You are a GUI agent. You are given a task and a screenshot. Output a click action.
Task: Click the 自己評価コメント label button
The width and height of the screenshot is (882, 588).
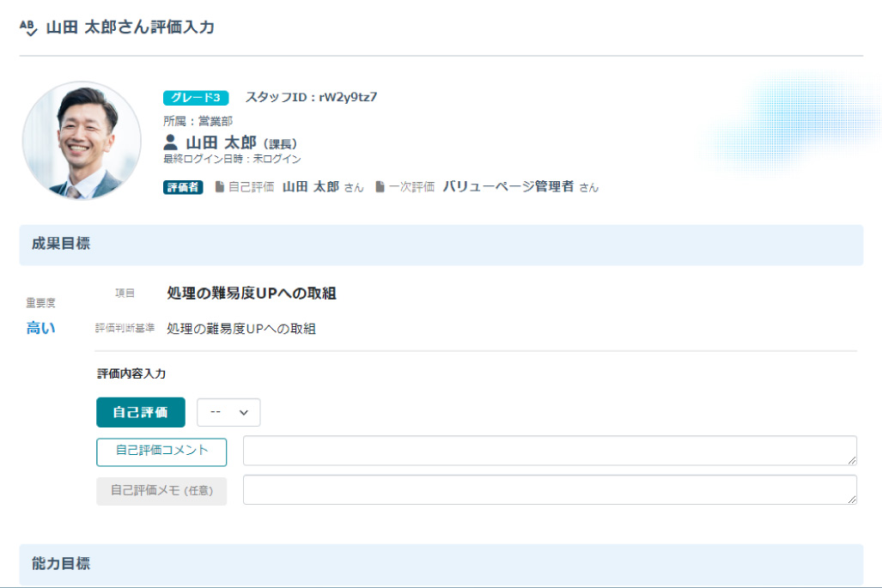click(x=161, y=452)
